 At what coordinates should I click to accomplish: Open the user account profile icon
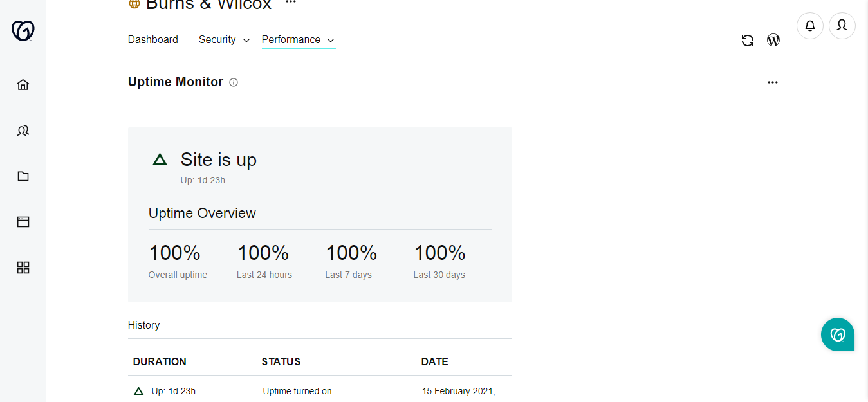(x=842, y=26)
